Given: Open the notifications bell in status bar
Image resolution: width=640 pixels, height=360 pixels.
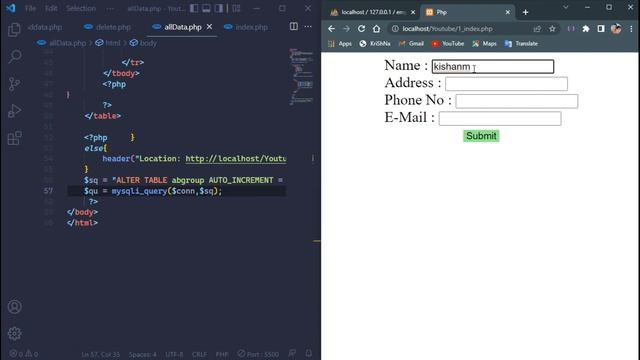Looking at the screenshot, I should click(x=309, y=353).
